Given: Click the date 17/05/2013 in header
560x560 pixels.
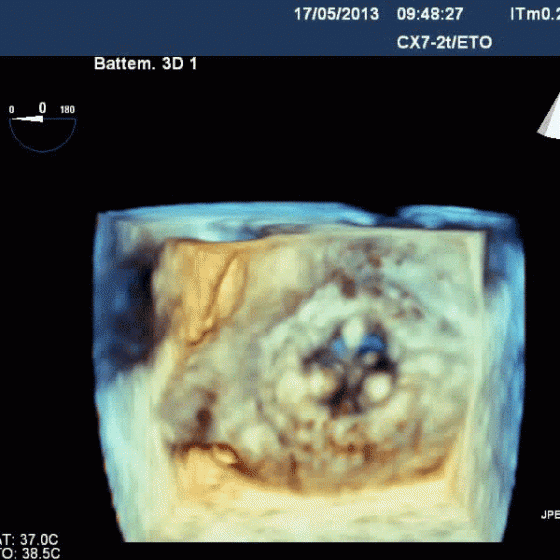Looking at the screenshot, I should pyautogui.click(x=336, y=14).
